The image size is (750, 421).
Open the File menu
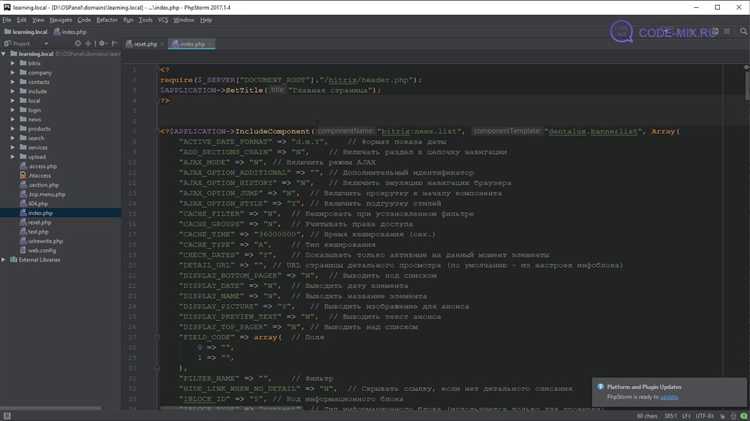tap(7, 20)
